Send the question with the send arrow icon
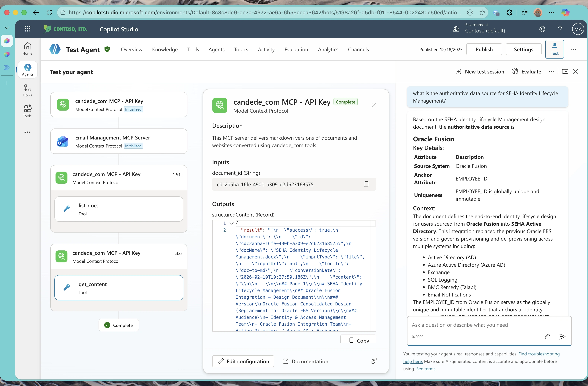Screen dimensions: 588x386 click(x=562, y=337)
